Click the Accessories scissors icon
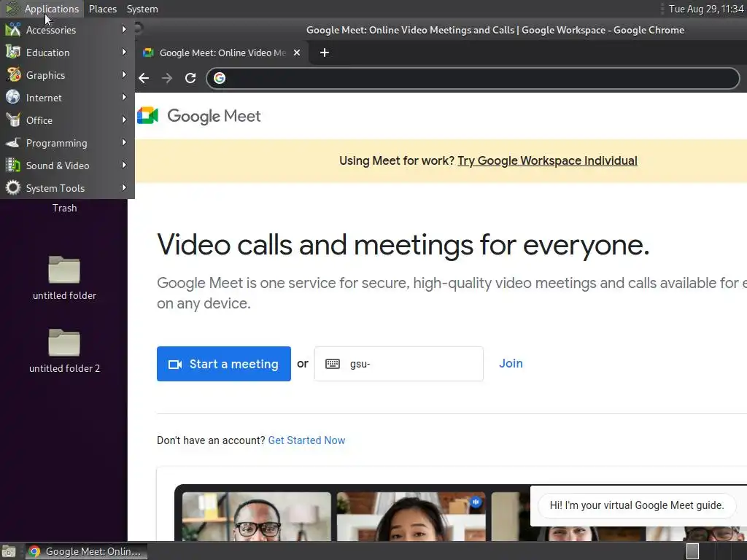Screen dimensions: 747x560 pyautogui.click(x=13, y=29)
